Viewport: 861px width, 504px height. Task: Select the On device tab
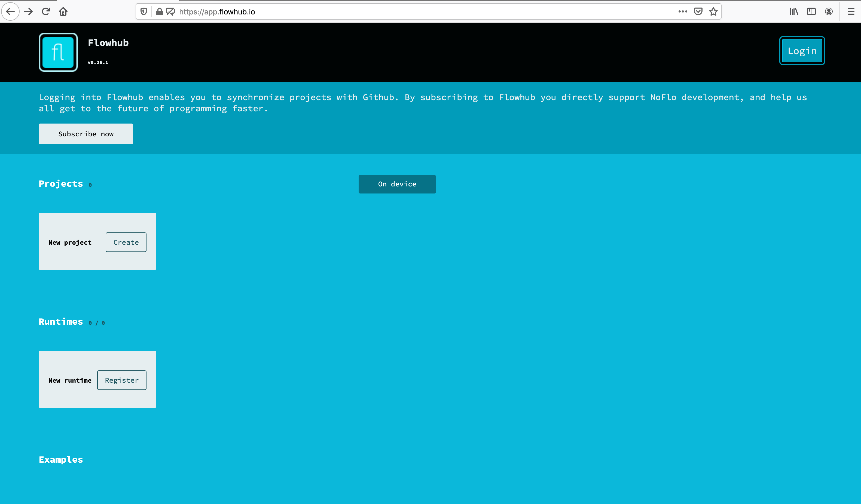397,184
